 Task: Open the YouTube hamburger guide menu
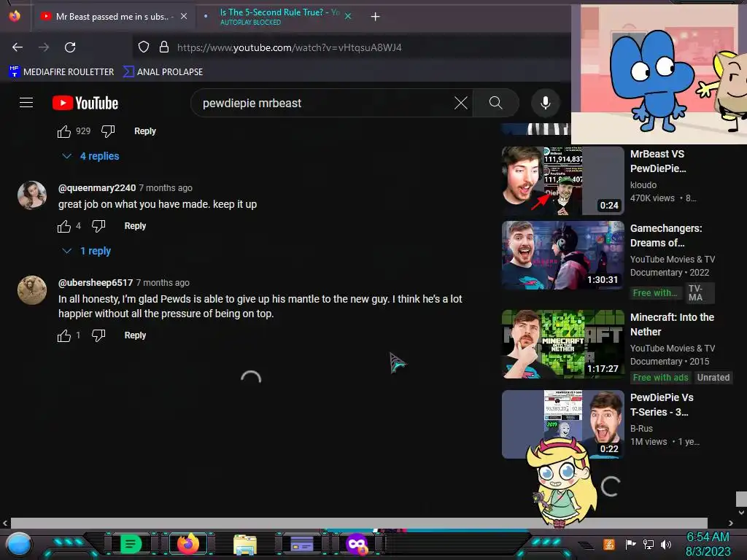26,102
